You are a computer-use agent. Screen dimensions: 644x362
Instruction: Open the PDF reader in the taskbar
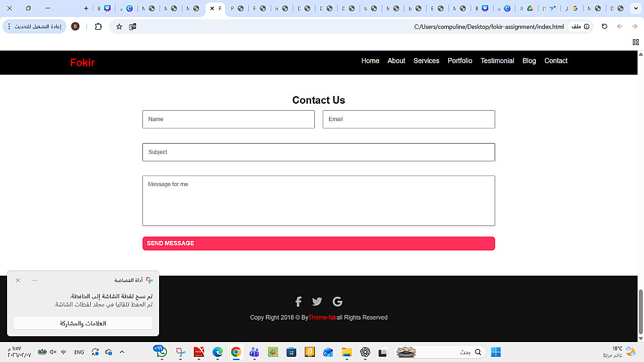click(x=199, y=352)
